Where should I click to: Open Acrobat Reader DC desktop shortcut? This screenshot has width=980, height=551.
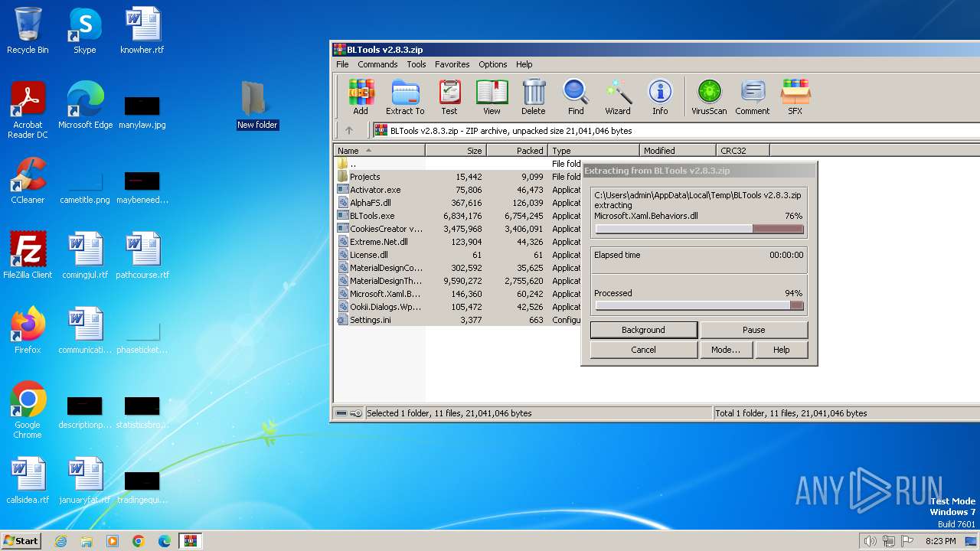click(x=28, y=110)
